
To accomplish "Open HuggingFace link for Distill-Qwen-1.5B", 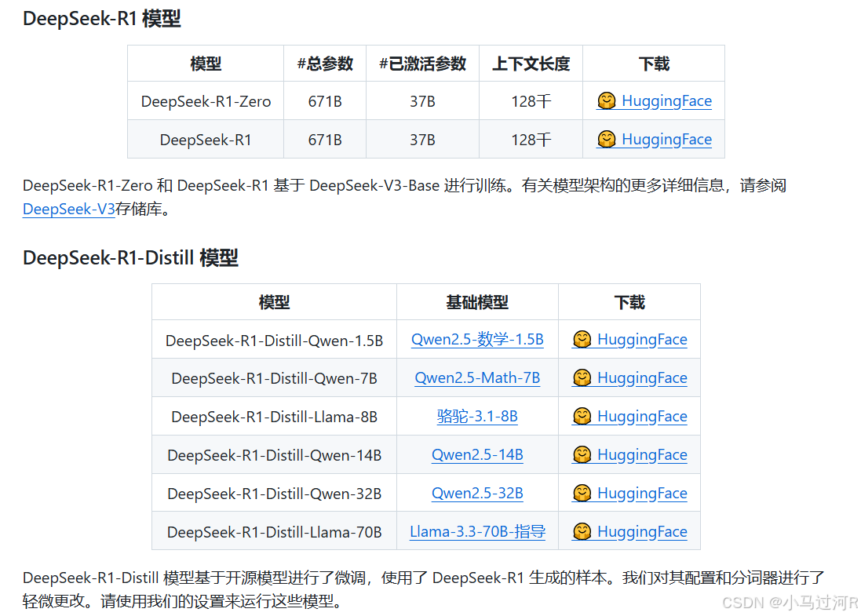I will point(629,340).
